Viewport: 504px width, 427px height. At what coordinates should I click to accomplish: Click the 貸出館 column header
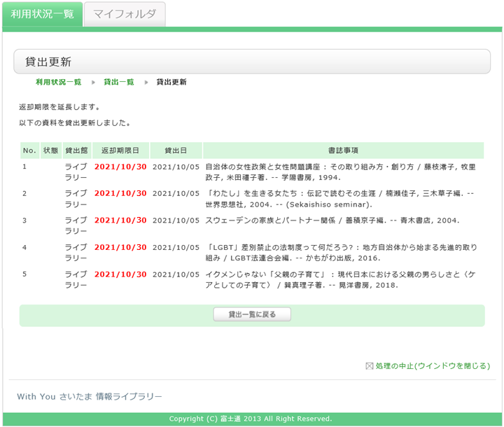[76, 150]
